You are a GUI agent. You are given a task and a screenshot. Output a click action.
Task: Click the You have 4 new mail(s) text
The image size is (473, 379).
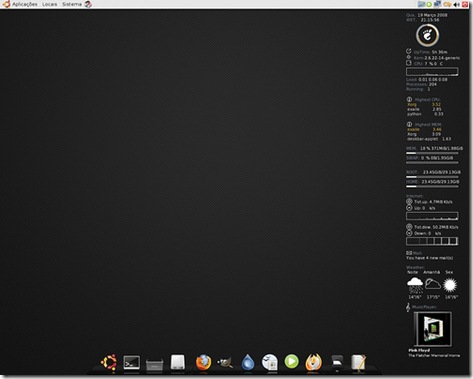point(429,258)
